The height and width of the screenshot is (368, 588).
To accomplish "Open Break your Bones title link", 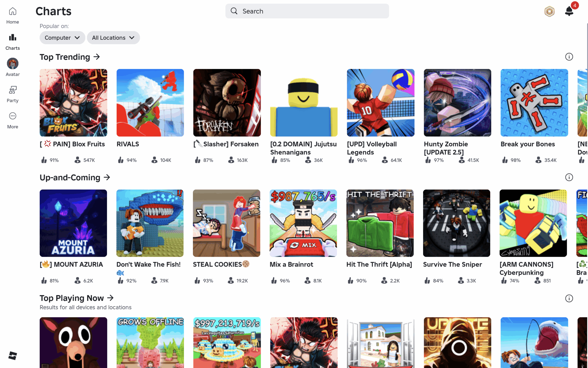I will click(528, 144).
